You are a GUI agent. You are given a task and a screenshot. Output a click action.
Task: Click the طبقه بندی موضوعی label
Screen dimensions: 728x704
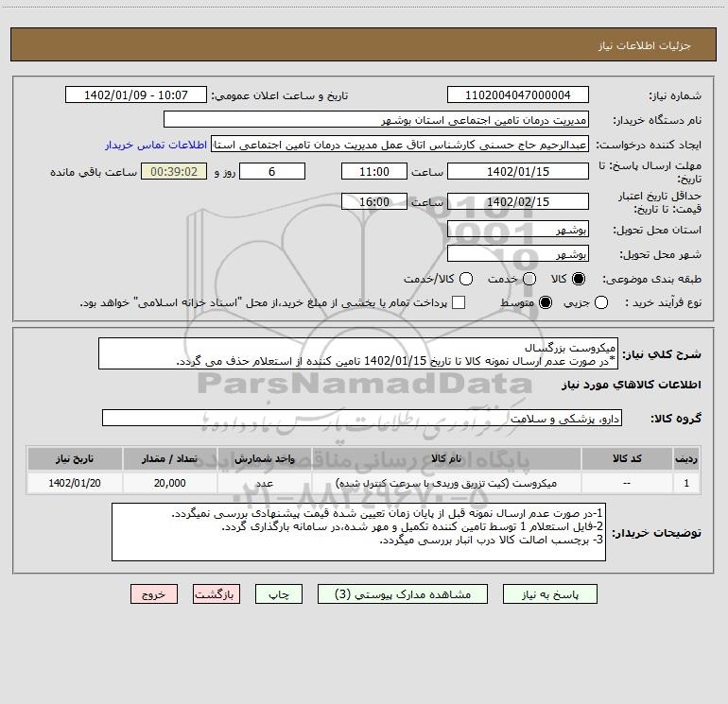click(x=651, y=279)
